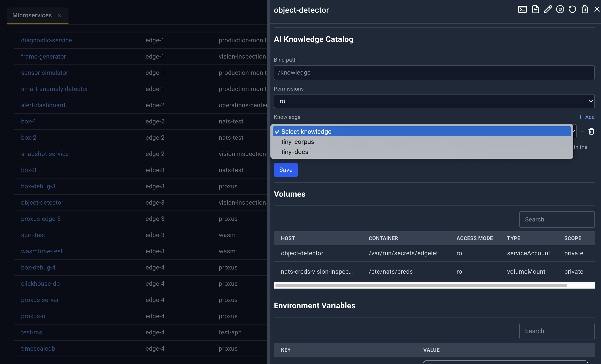The height and width of the screenshot is (364, 601).
Task: Choose tiny-corpus from the knowledge list
Action: click(x=422, y=142)
